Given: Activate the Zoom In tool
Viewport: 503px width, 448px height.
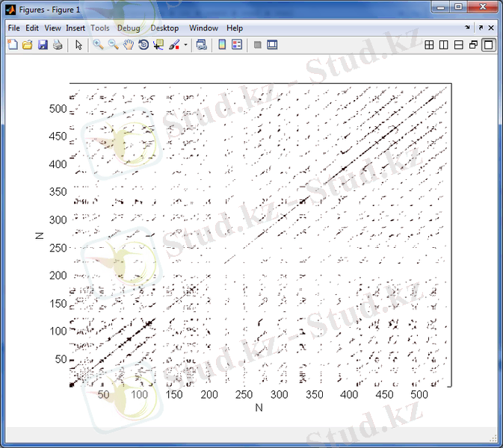Looking at the screenshot, I should 98,45.
